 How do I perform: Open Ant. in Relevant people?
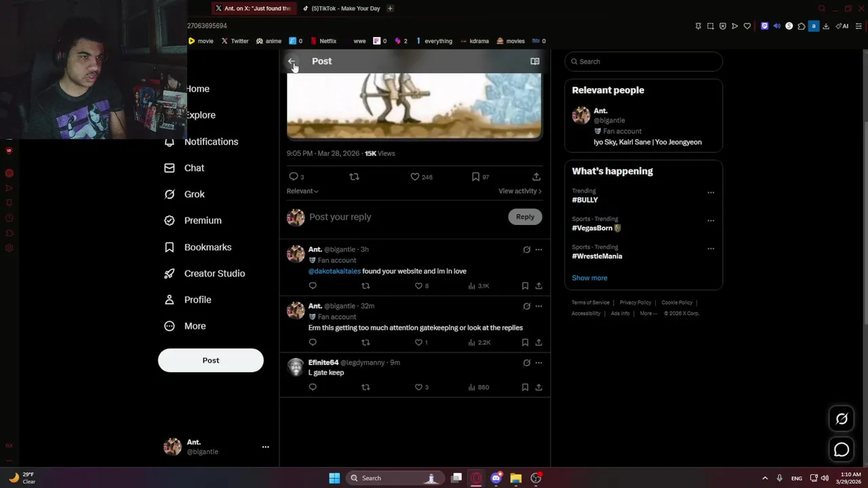coord(601,110)
